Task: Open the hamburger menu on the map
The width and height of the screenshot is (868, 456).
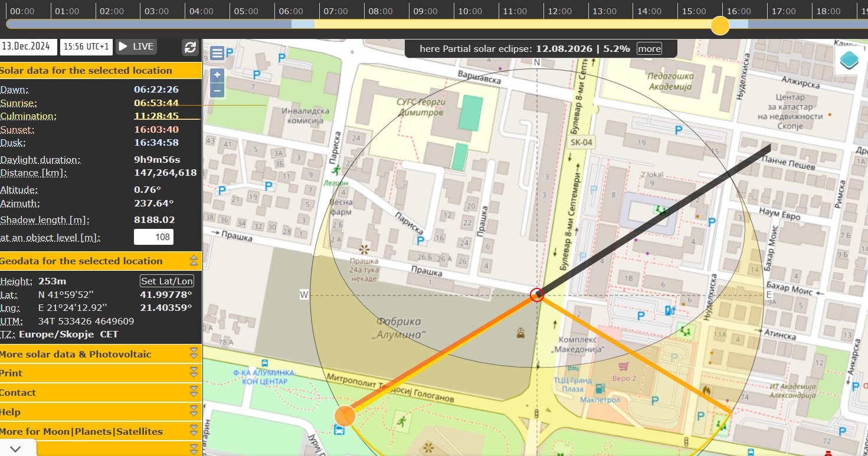Action: tap(217, 53)
